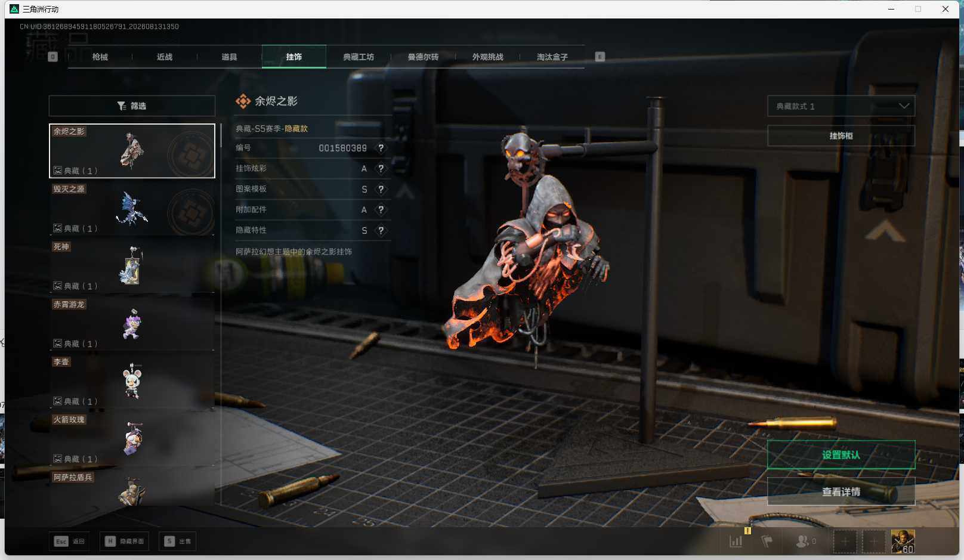Pick the 李查 charm card
Viewport: 964px width, 560px height.
132,381
